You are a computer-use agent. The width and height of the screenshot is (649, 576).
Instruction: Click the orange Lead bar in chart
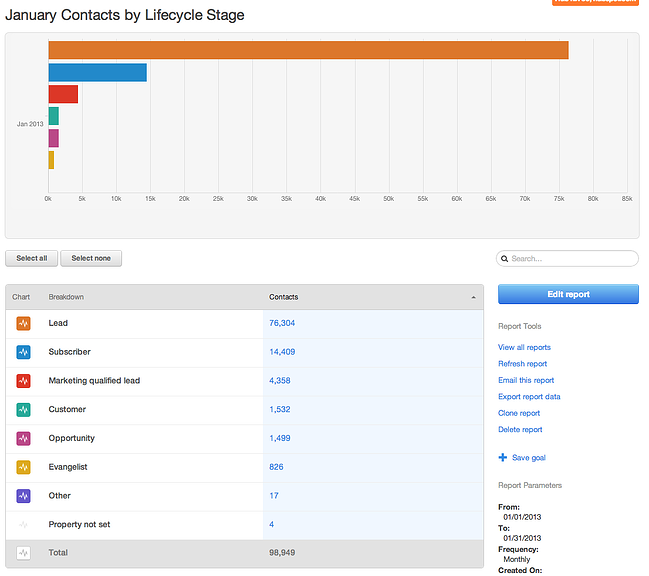tap(308, 50)
